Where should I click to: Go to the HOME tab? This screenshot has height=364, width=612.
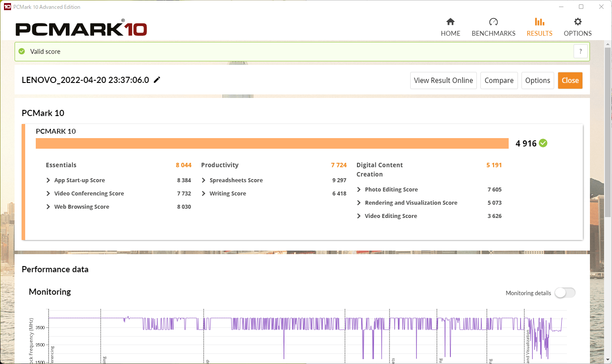450,27
